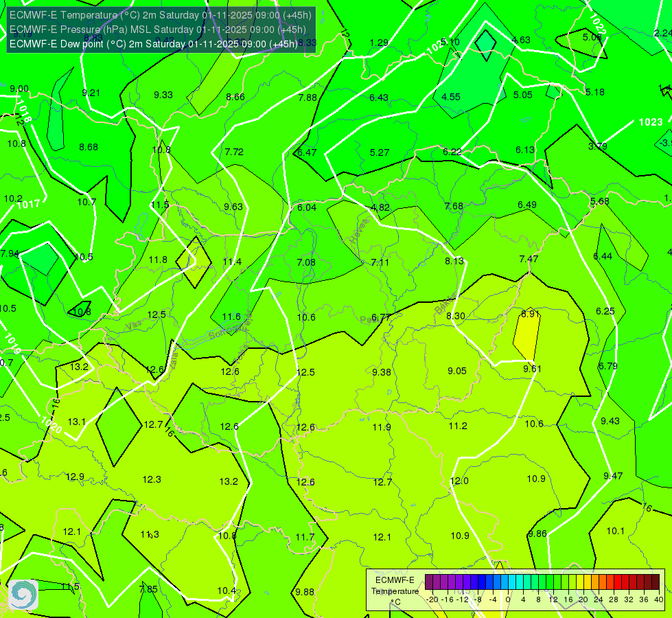Screen dimensions: 672x618
Task: Click the 13.1 dew point value
Action: (x=77, y=422)
